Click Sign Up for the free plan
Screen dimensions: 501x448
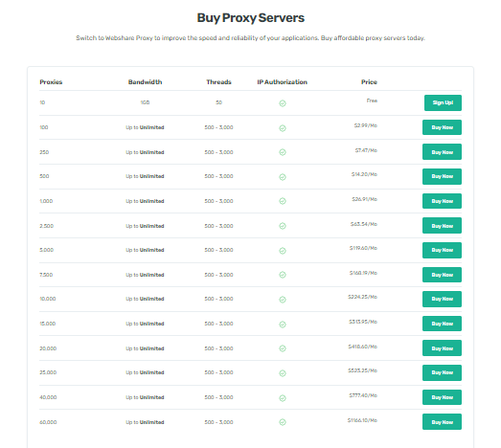pyautogui.click(x=443, y=102)
